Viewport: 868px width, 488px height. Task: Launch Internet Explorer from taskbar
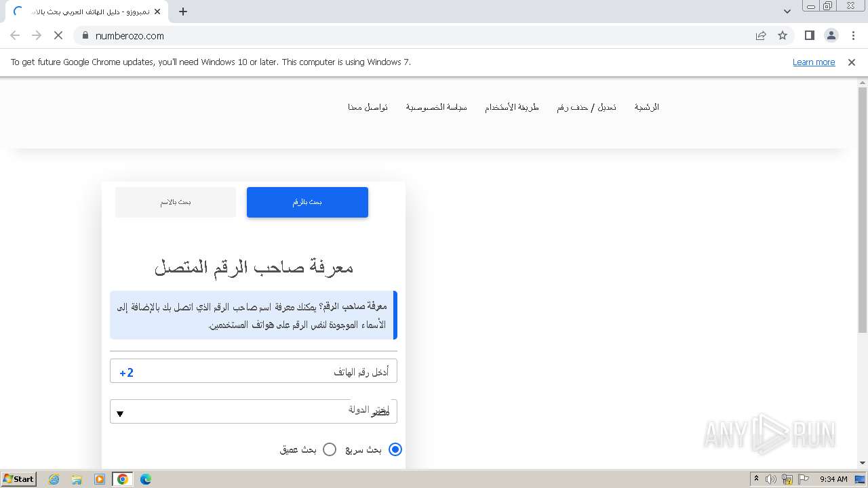[x=54, y=479]
